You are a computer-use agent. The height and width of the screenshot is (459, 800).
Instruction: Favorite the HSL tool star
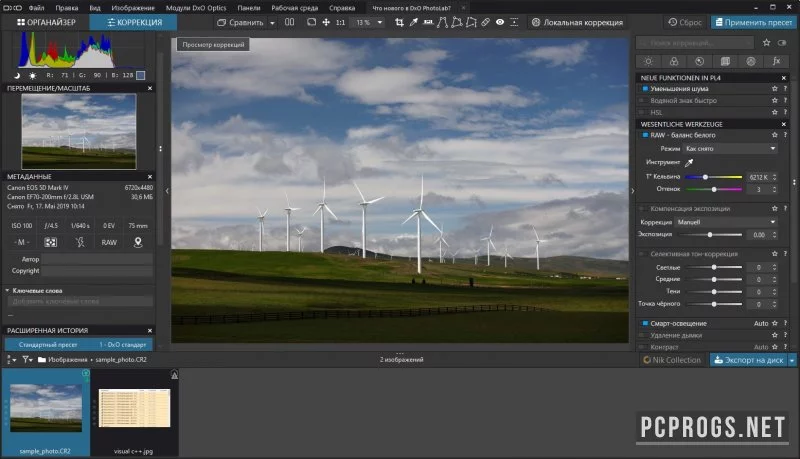coord(774,112)
